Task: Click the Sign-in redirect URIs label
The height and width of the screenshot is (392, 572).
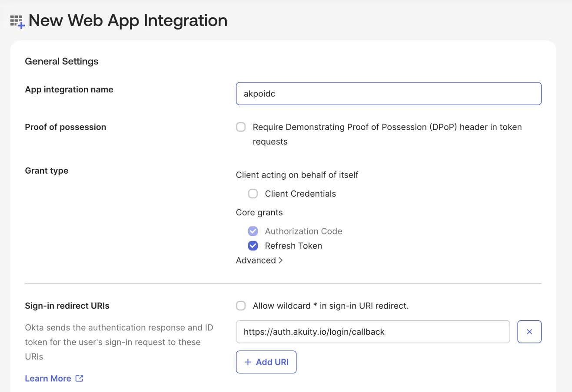Action: click(x=67, y=306)
